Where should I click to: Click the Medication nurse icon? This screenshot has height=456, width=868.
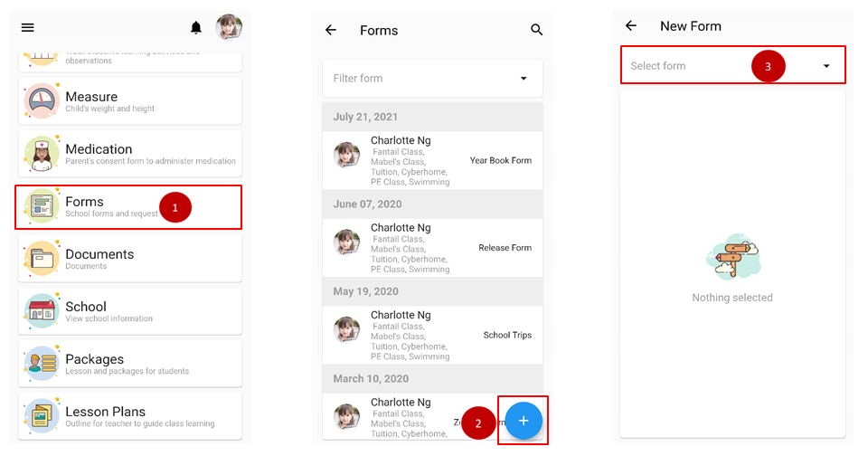pyautogui.click(x=42, y=154)
